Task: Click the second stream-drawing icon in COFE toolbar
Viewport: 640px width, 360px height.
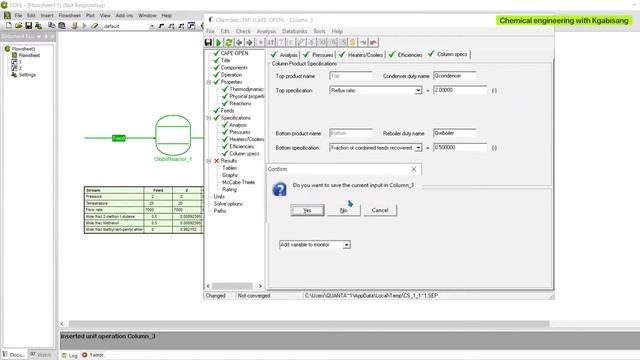Action: coord(171,26)
